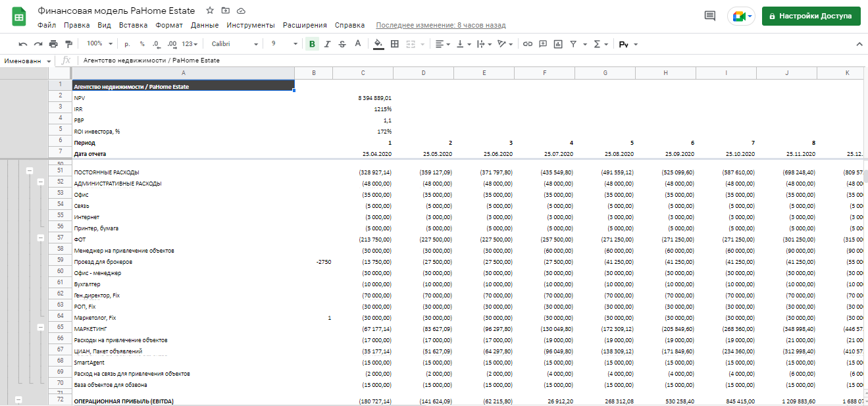Rename the document title Финансовая модель PaHome Estate

point(116,11)
